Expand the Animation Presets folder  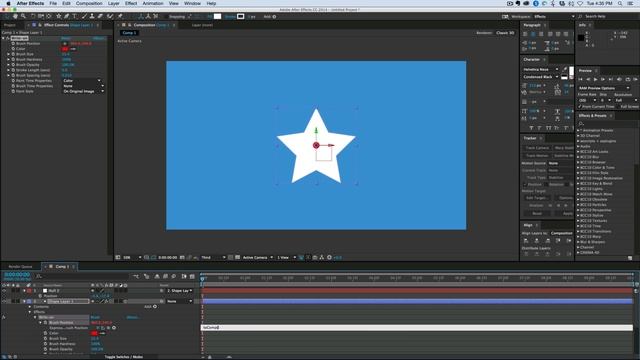point(578,130)
